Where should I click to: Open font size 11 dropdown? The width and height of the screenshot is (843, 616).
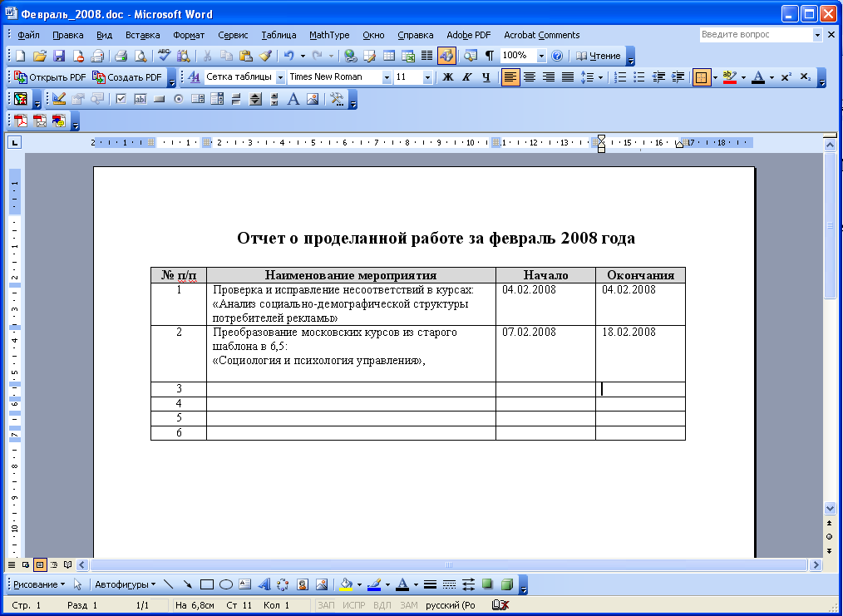coord(427,77)
